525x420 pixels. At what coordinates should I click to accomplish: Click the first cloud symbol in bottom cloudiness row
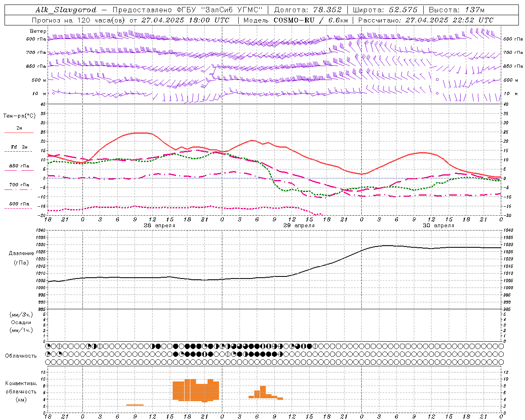click(x=48, y=362)
